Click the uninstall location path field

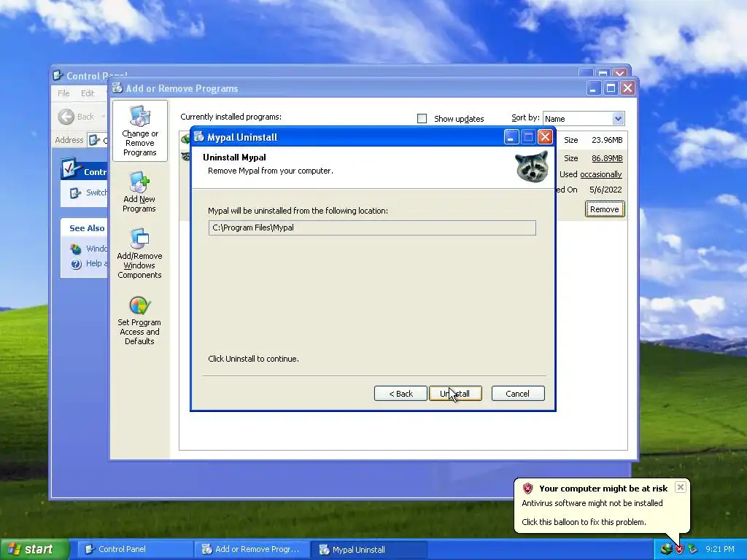pyautogui.click(x=372, y=227)
